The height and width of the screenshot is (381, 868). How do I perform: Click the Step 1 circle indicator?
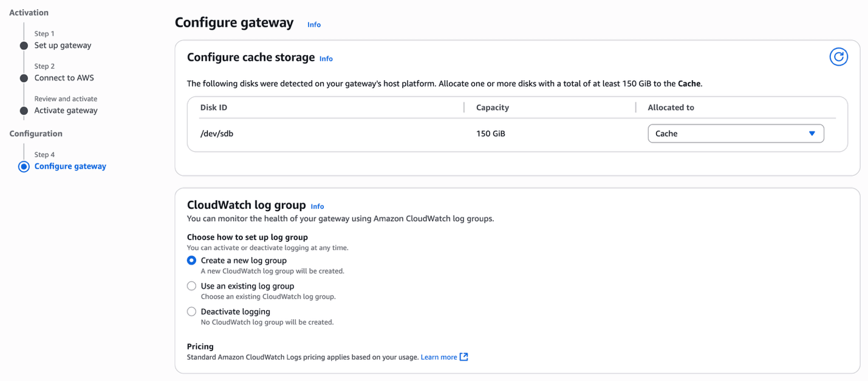[23, 45]
